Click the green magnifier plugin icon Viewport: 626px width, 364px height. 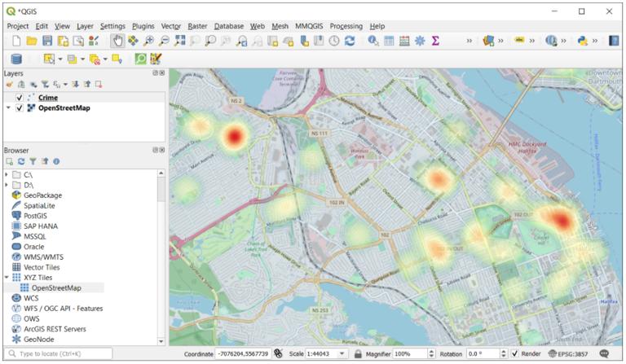click(x=140, y=59)
